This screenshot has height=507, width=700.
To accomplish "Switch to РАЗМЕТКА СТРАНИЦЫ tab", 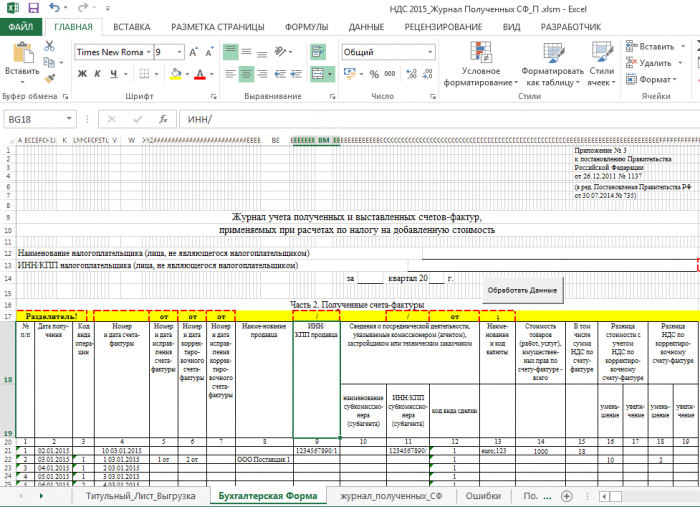I will [218, 27].
